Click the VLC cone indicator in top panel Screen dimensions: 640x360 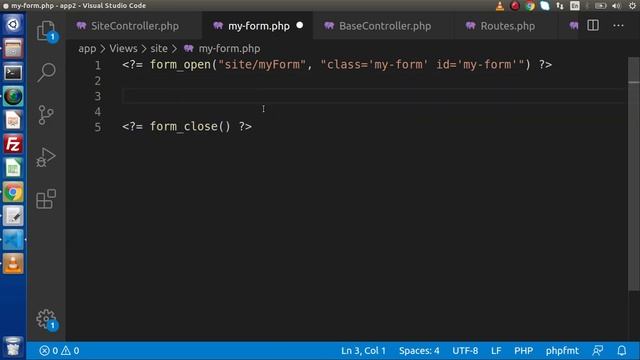500,6
